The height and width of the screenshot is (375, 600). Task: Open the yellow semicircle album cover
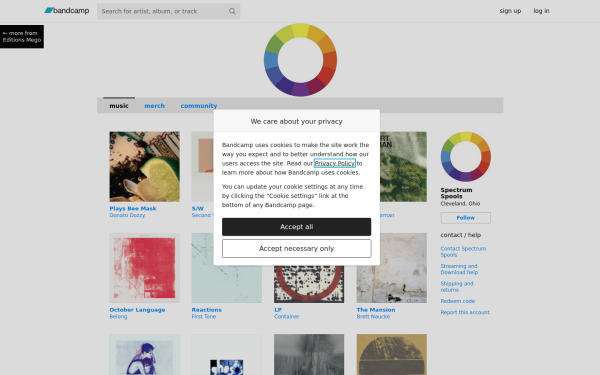[x=392, y=355]
